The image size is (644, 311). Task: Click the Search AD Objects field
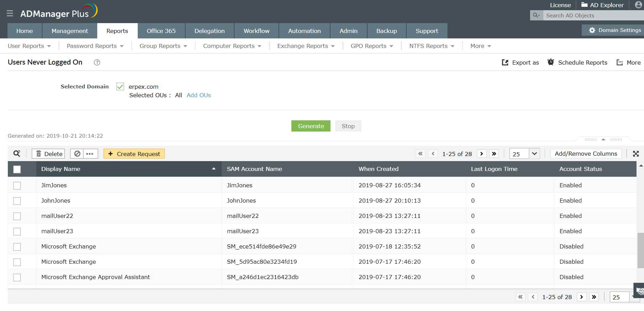point(593,15)
